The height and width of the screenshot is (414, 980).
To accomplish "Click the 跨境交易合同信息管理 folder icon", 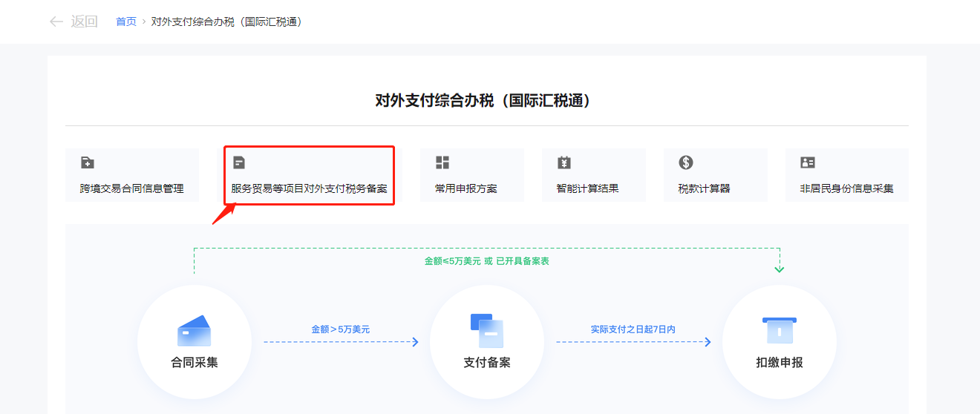I will pos(88,162).
